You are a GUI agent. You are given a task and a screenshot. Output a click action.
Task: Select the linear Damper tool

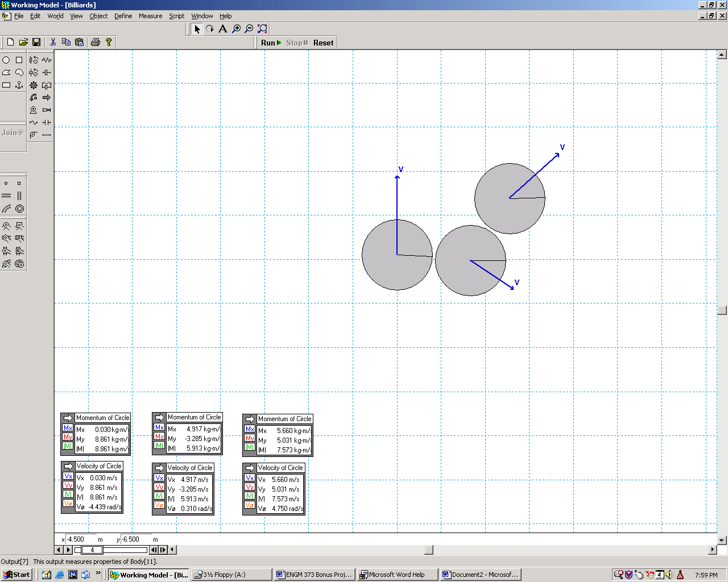click(47, 73)
